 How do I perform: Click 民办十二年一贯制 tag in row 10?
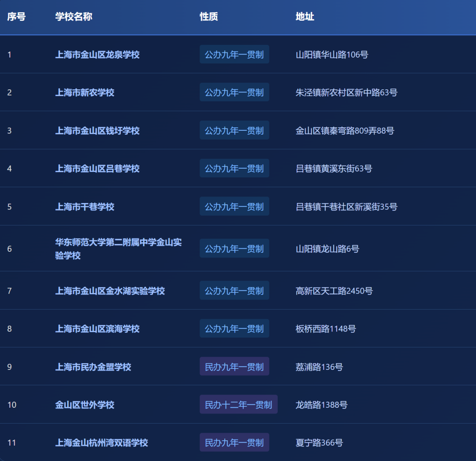pyautogui.click(x=238, y=405)
